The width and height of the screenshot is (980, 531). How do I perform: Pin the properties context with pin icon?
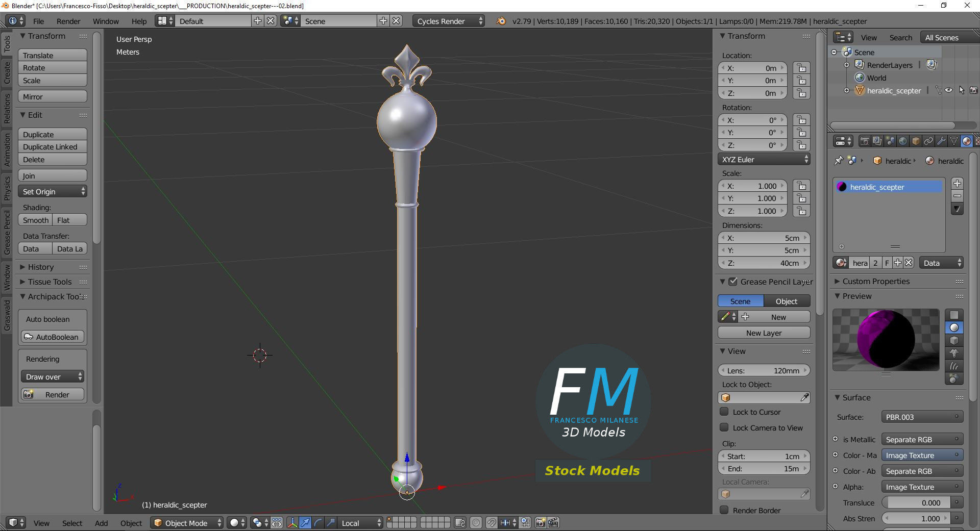(839, 161)
